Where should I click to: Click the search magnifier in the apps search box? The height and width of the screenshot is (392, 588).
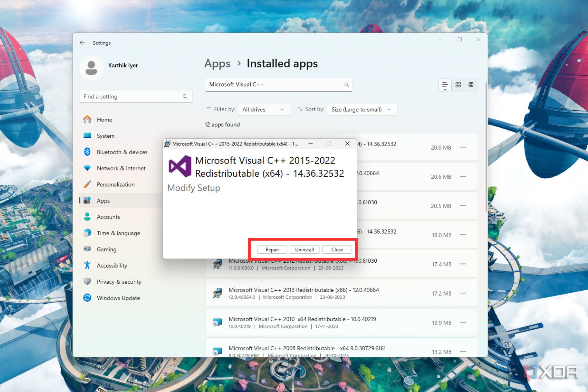(346, 85)
